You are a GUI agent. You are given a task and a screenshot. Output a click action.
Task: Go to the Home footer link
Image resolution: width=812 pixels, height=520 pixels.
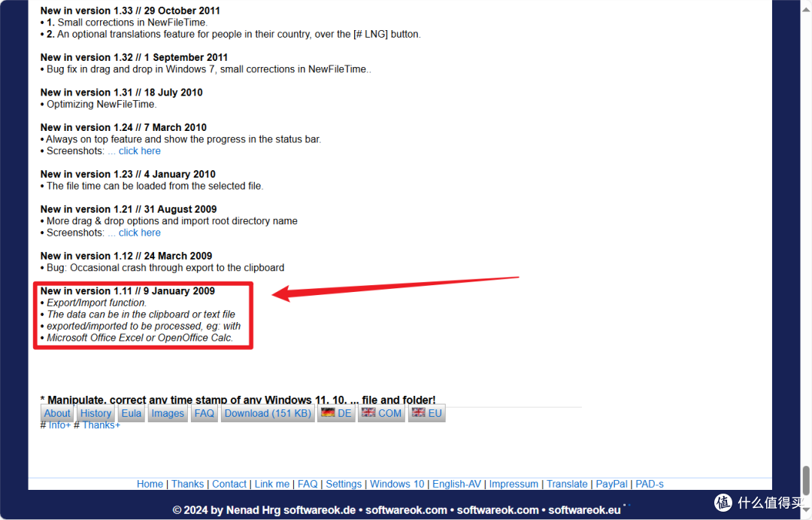[150, 484]
